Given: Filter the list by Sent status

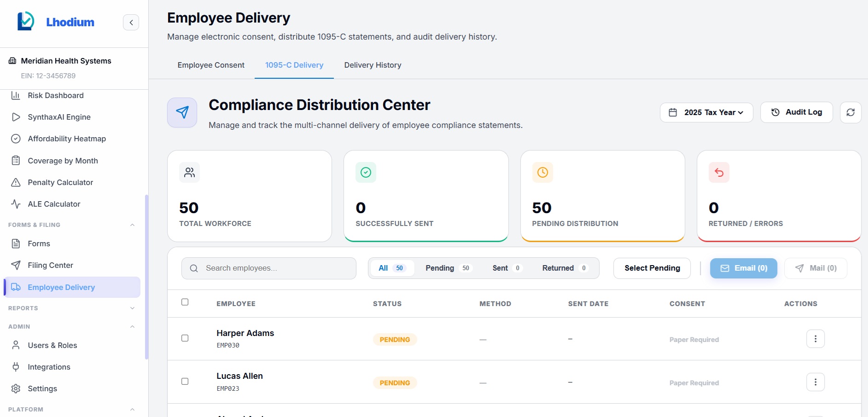Looking at the screenshot, I should (507, 268).
